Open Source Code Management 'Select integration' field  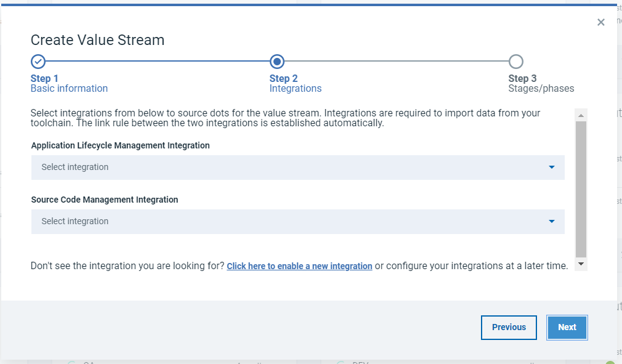[x=289, y=222]
